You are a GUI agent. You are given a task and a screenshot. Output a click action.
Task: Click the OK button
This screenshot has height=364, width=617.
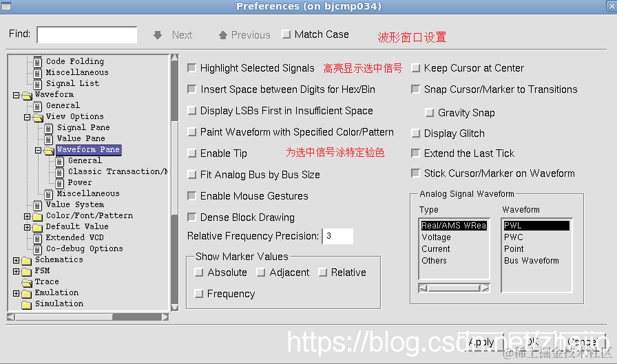point(532,342)
